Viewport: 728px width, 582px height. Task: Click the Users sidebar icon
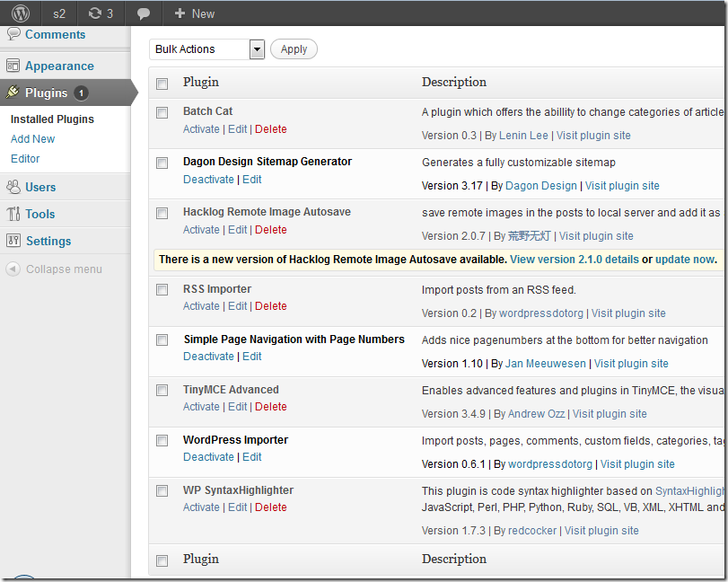point(13,187)
